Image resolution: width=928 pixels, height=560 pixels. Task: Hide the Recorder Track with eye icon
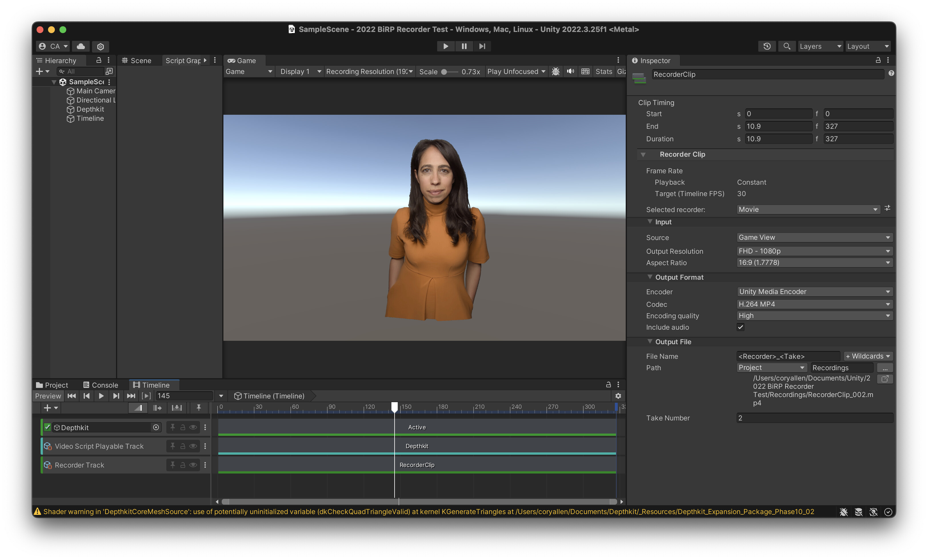[x=193, y=465]
